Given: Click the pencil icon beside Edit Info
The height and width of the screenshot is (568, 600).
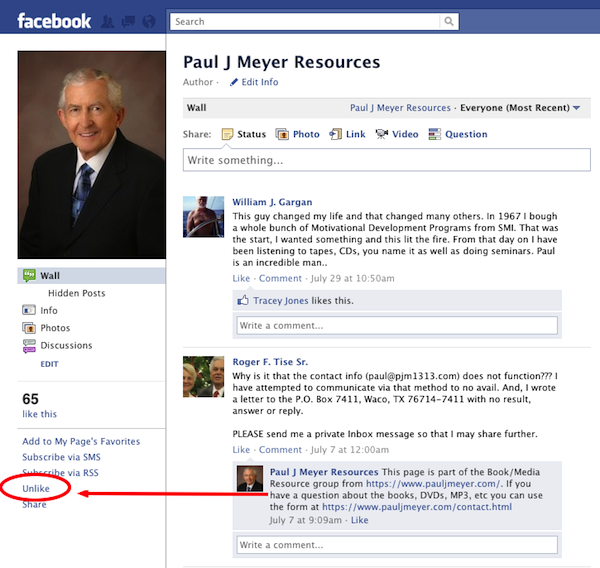Looking at the screenshot, I should pos(233,82).
